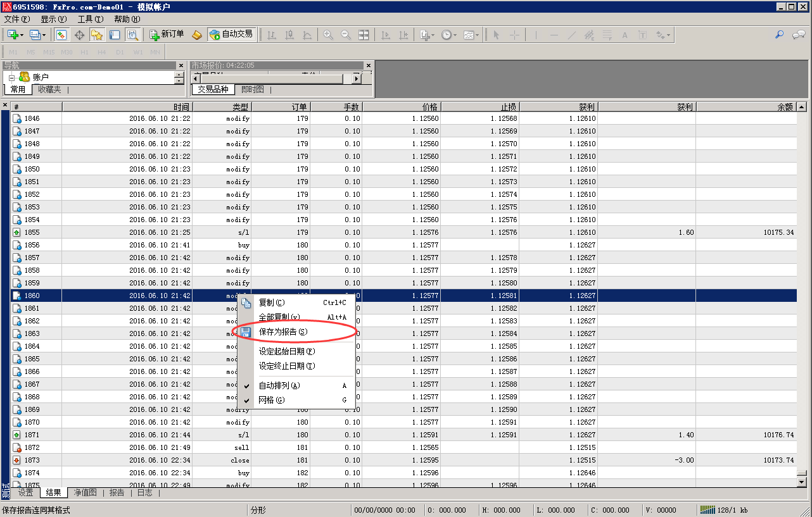Open the new chart dropdown arrow

pyautogui.click(x=22, y=35)
